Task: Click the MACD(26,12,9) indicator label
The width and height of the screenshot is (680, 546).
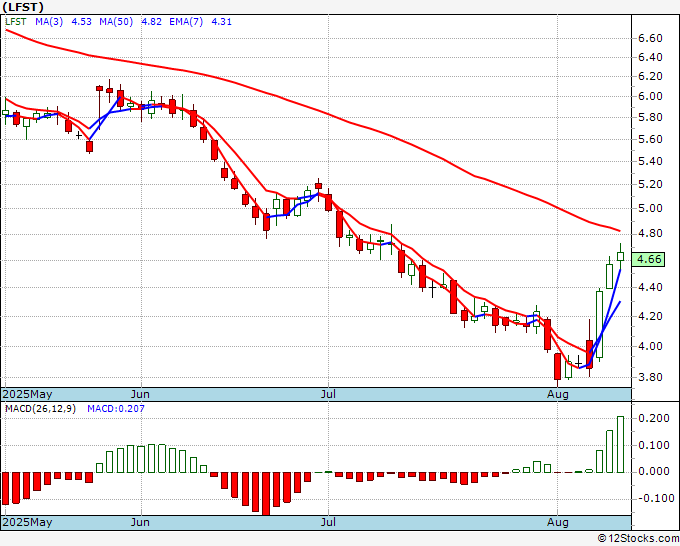Action: pyautogui.click(x=40, y=409)
